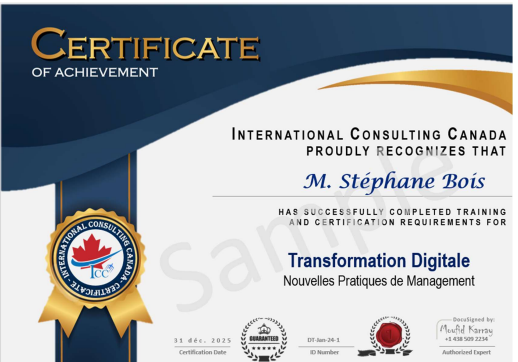The height and width of the screenshot is (362, 518).
Task: Click the Certificate gold title text
Action: point(146,45)
